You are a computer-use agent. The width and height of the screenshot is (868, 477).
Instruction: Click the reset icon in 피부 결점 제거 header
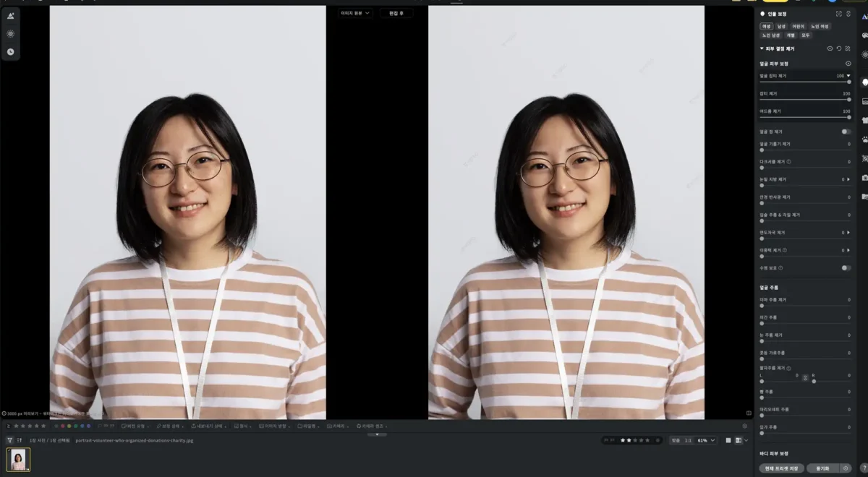(838, 48)
